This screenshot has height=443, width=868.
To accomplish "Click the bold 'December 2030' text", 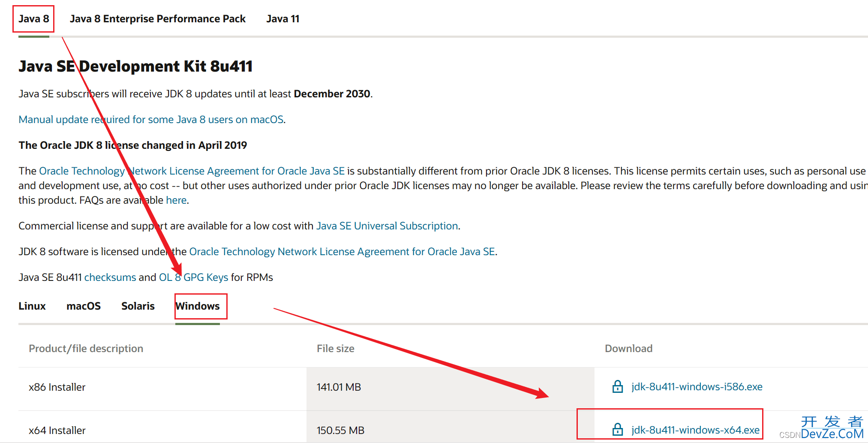I will pyautogui.click(x=332, y=93).
